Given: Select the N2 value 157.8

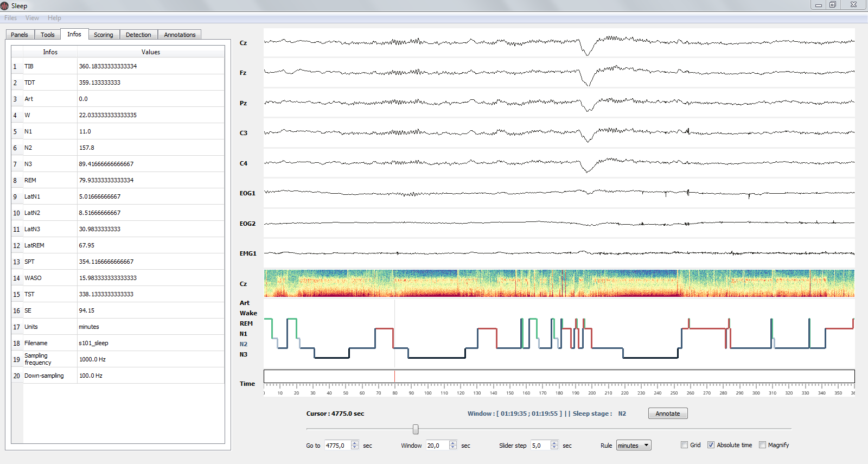Looking at the screenshot, I should [x=87, y=148].
